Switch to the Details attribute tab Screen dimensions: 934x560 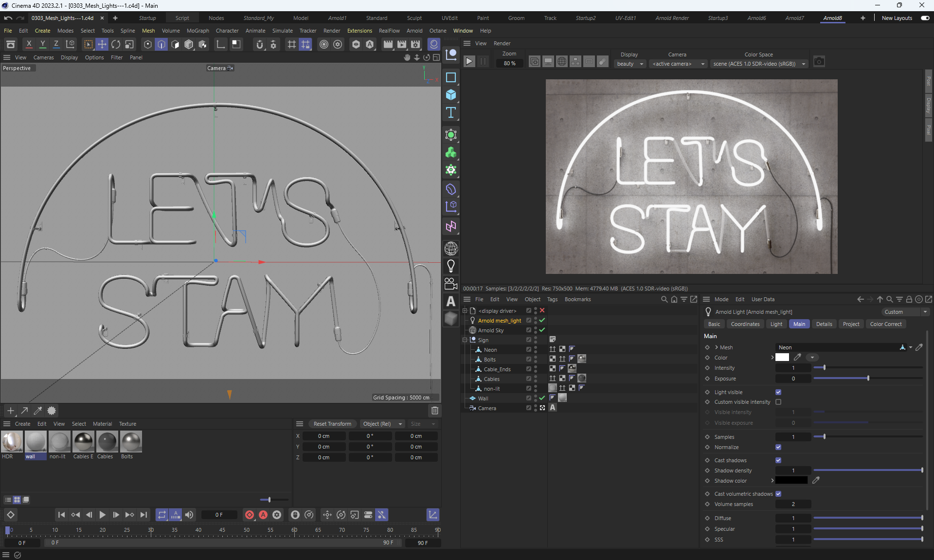coord(824,324)
